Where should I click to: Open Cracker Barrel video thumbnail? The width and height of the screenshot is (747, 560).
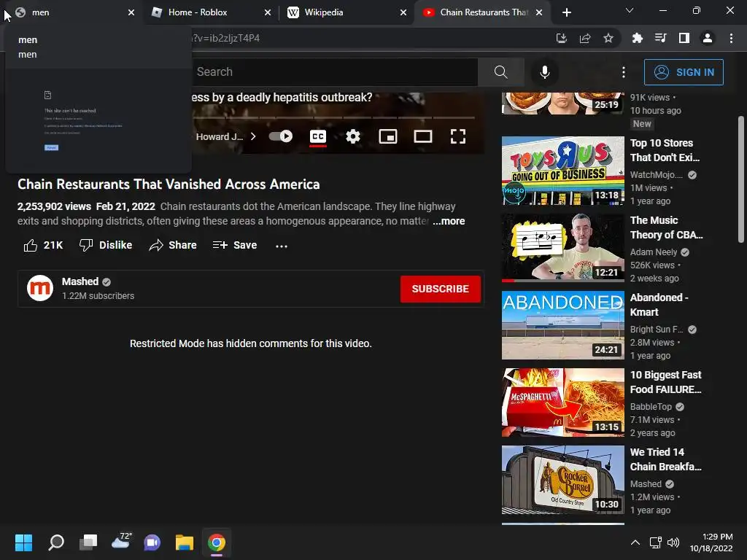[562, 480]
